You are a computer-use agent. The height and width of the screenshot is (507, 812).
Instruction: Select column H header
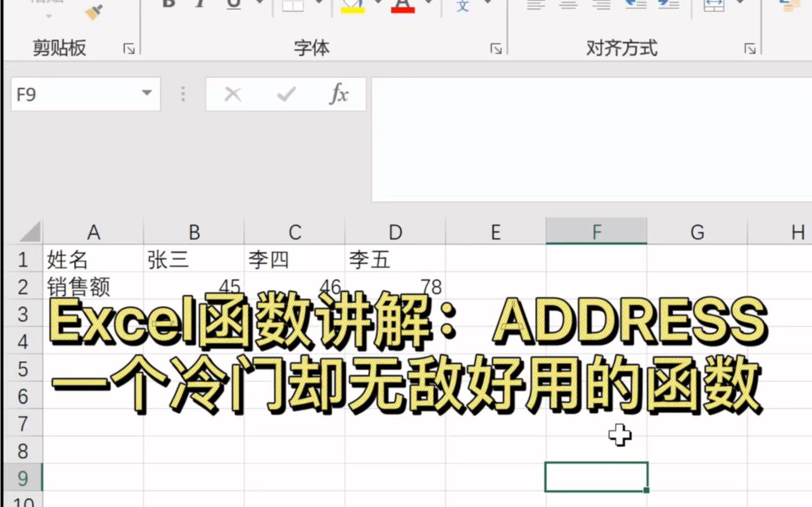780,232
